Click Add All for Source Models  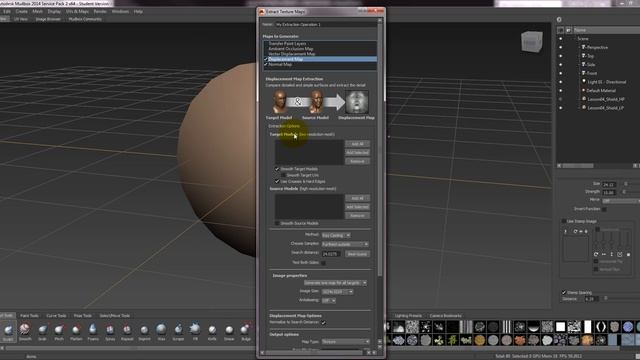[x=357, y=198]
